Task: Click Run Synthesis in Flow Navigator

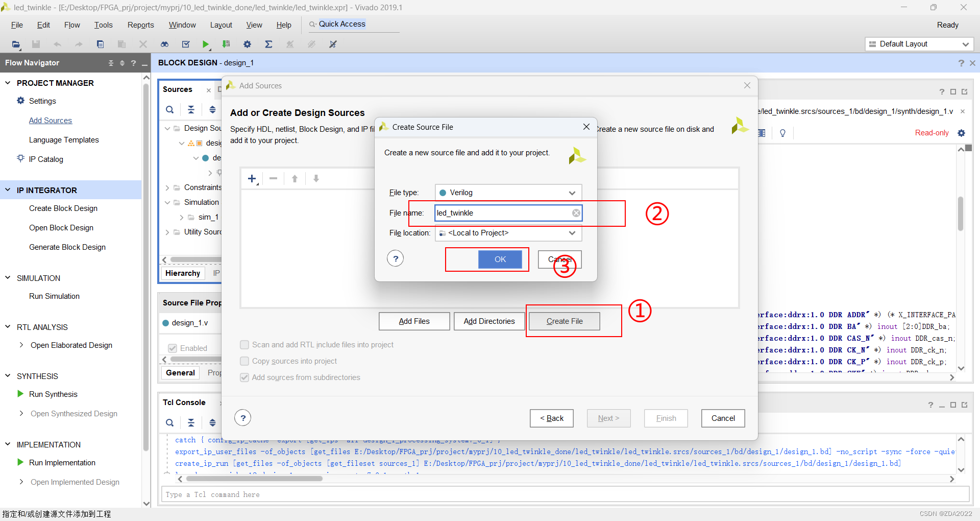Action: 53,394
